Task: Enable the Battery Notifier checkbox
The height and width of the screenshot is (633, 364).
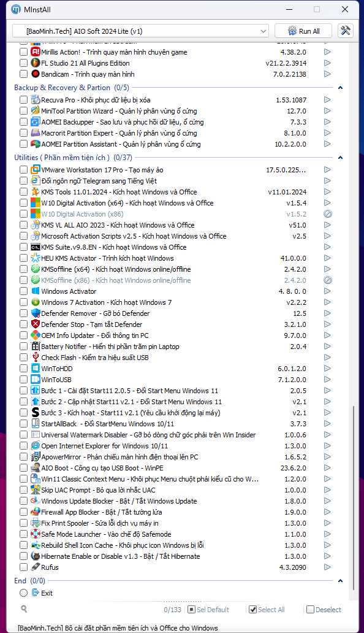Action: 23,347
